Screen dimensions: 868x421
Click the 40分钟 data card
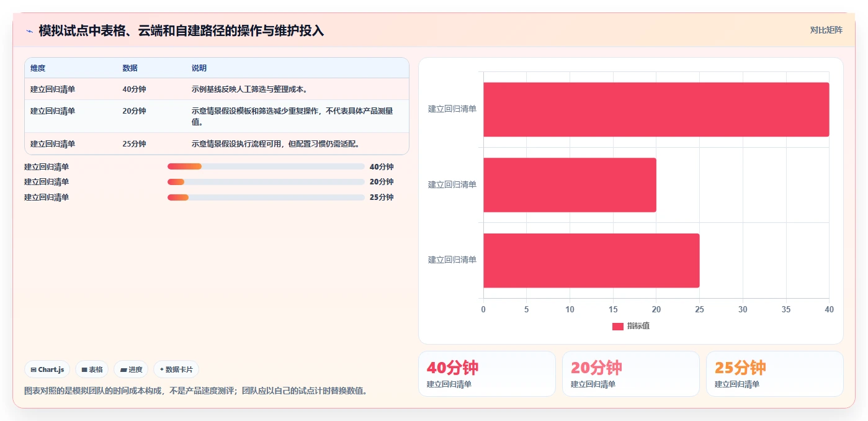pyautogui.click(x=487, y=374)
